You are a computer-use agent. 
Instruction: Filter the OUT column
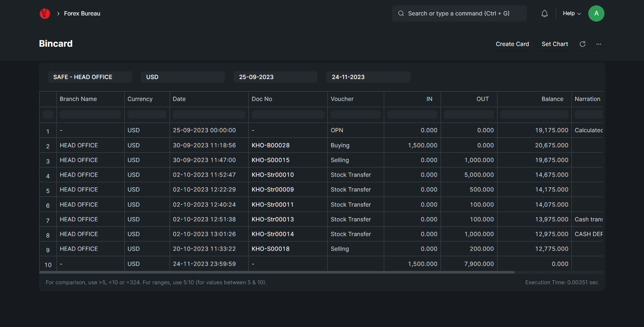469,115
